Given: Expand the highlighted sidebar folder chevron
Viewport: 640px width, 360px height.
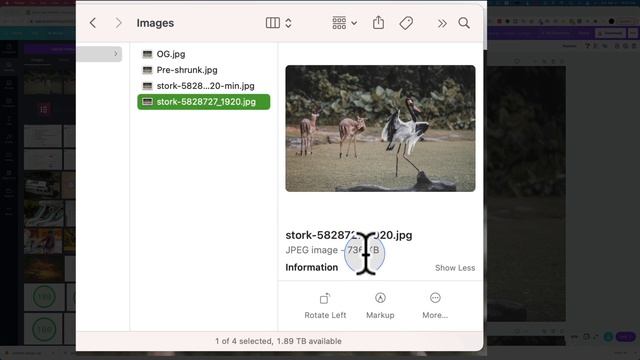Looking at the screenshot, I should coord(116,53).
